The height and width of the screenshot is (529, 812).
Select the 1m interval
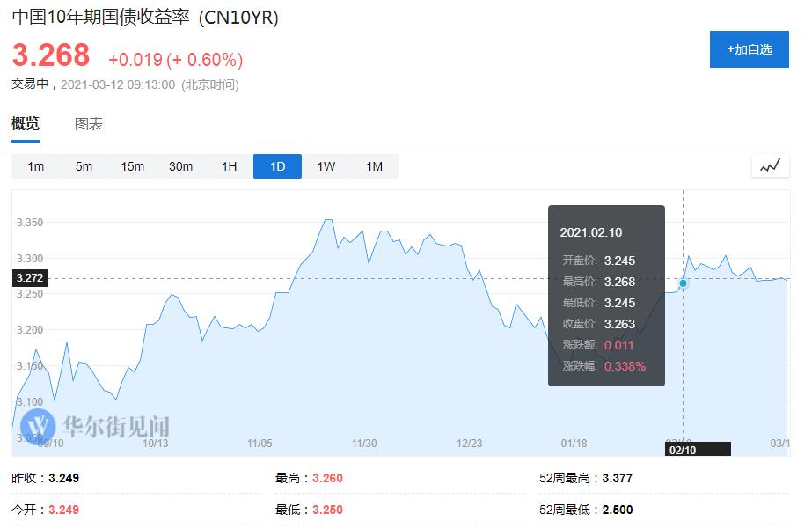(36, 166)
